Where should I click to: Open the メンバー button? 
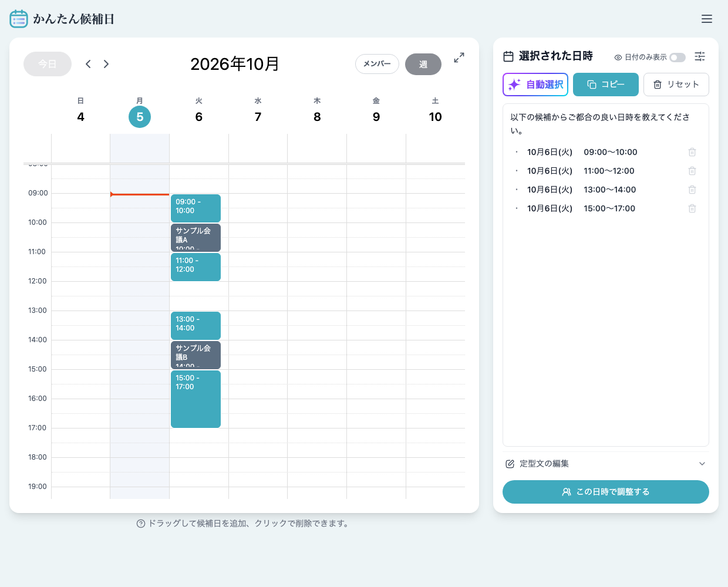tap(377, 64)
